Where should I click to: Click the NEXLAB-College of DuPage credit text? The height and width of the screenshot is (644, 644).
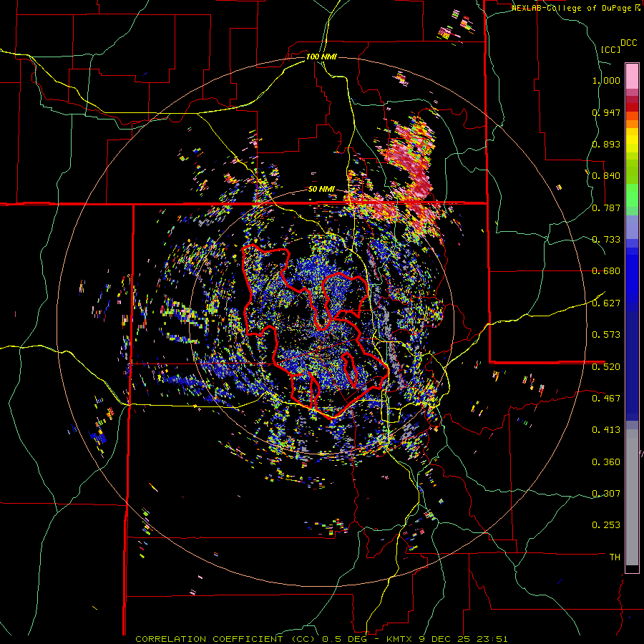(x=571, y=8)
